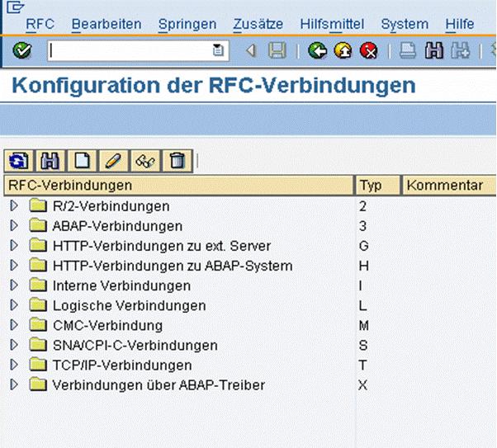Select the Interne Verbindungen label
The width and height of the screenshot is (497, 448).
(121, 285)
